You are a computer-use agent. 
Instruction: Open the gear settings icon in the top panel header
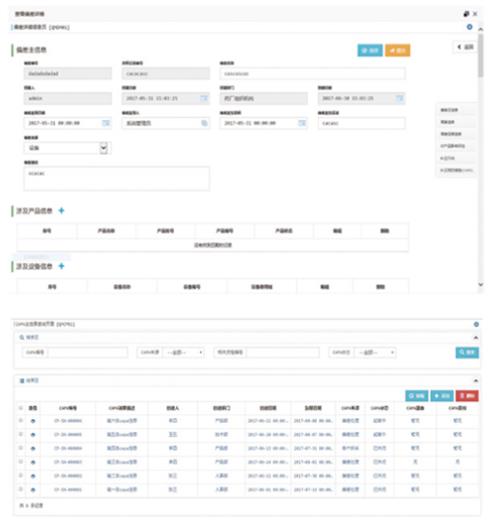(469, 27)
